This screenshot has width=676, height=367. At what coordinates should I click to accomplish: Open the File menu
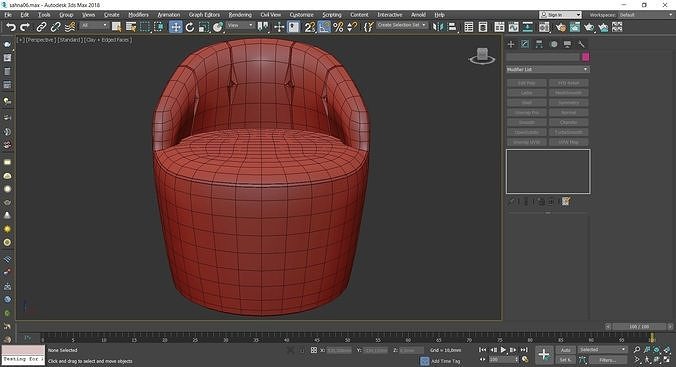tap(8, 15)
